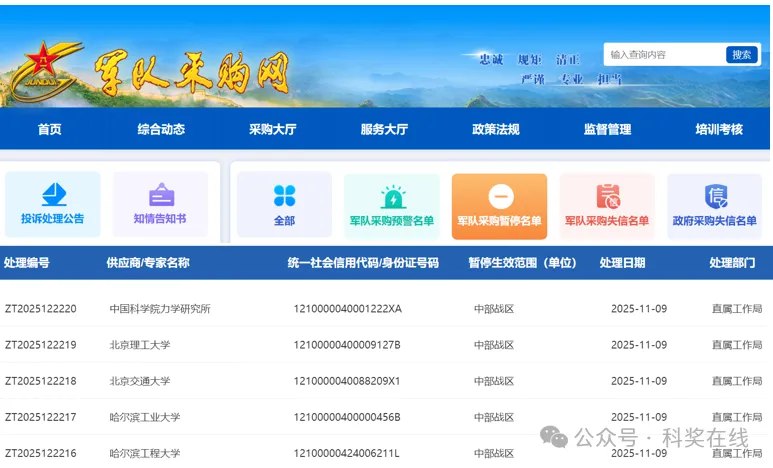Click the 处理日期 column header
Screen dimensions: 773x468
(x=623, y=262)
